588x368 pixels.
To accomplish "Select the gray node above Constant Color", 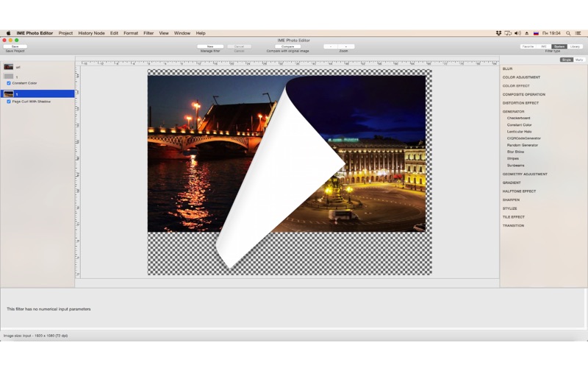I will coord(9,77).
